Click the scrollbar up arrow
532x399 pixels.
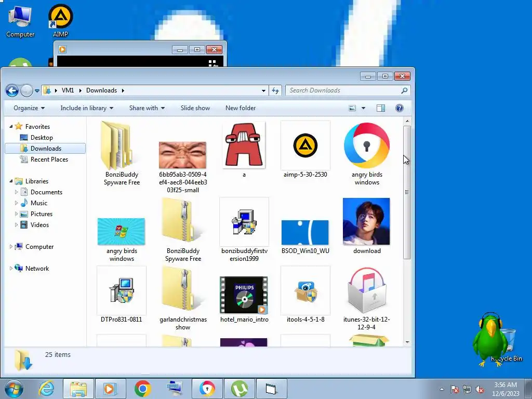tap(407, 121)
